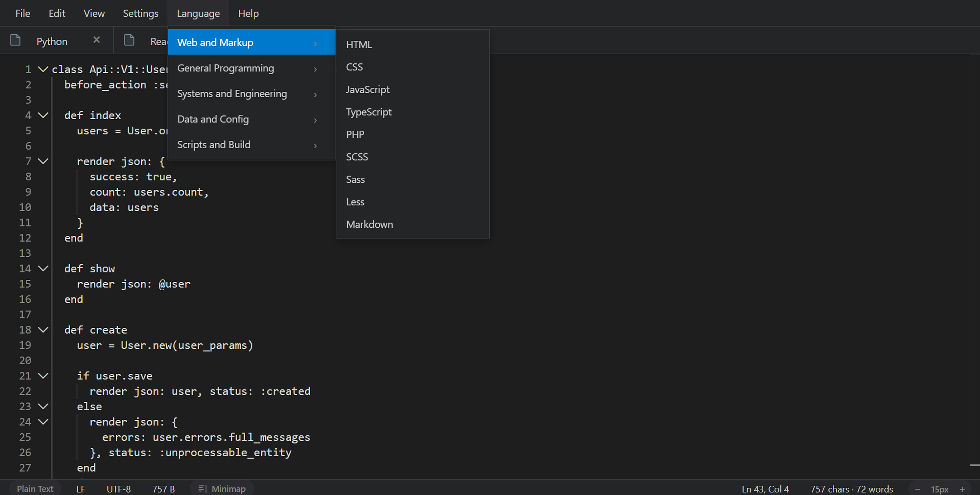The image size is (980, 495).
Task: Click the Plain Text language indicator
Action: point(35,489)
